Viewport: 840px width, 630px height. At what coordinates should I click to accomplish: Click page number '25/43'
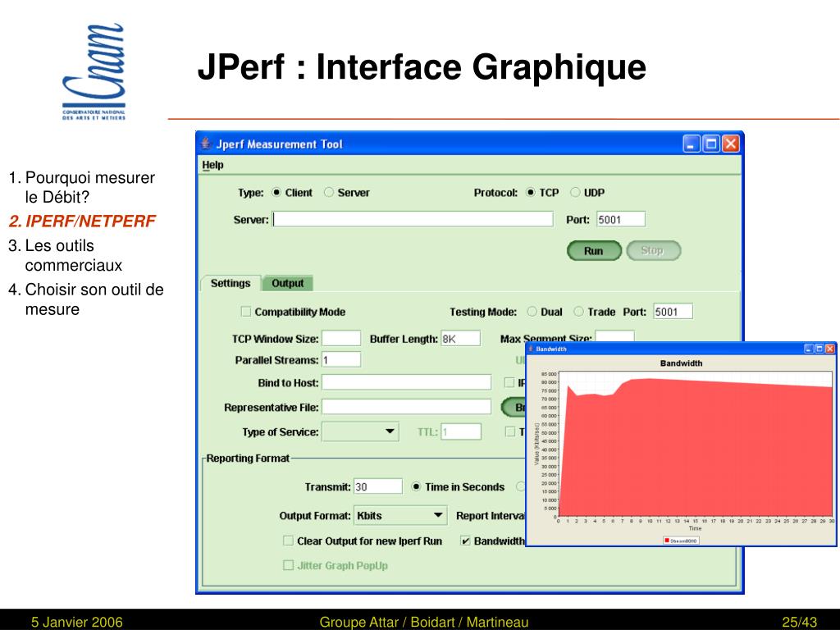click(799, 622)
